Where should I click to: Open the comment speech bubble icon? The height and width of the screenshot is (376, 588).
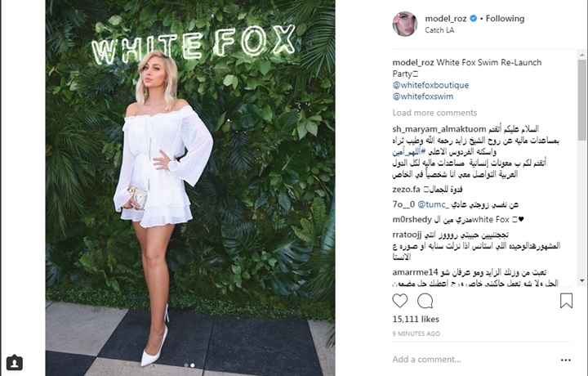point(425,301)
